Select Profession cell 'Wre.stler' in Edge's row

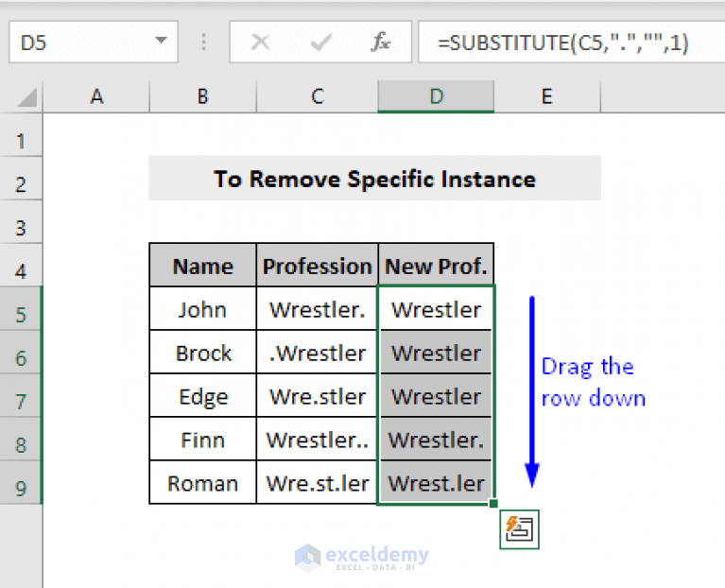click(318, 396)
